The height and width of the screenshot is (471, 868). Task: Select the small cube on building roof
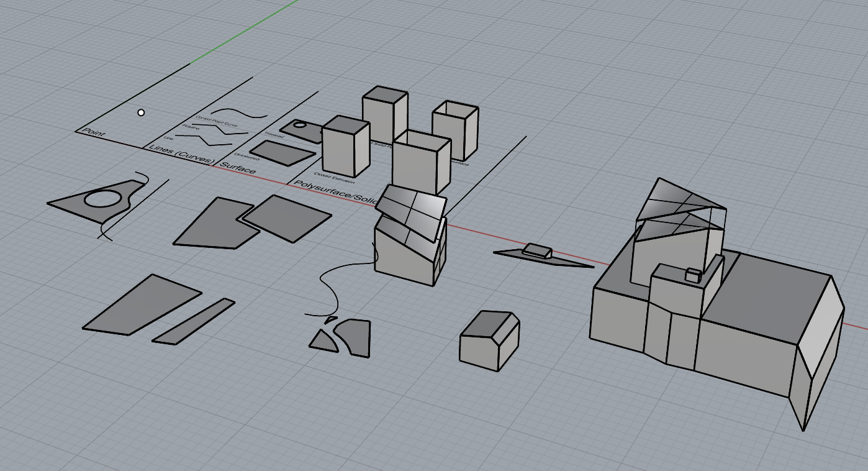point(693,274)
